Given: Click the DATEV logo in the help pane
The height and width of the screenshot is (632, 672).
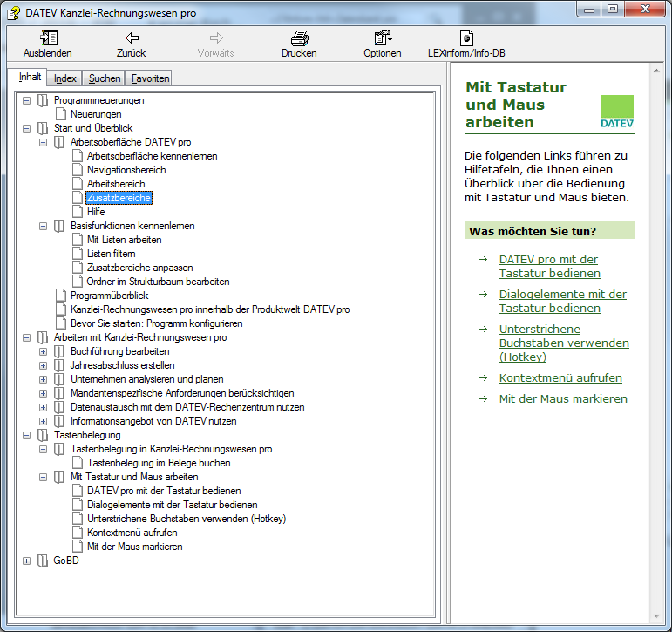Looking at the screenshot, I should click(x=617, y=112).
